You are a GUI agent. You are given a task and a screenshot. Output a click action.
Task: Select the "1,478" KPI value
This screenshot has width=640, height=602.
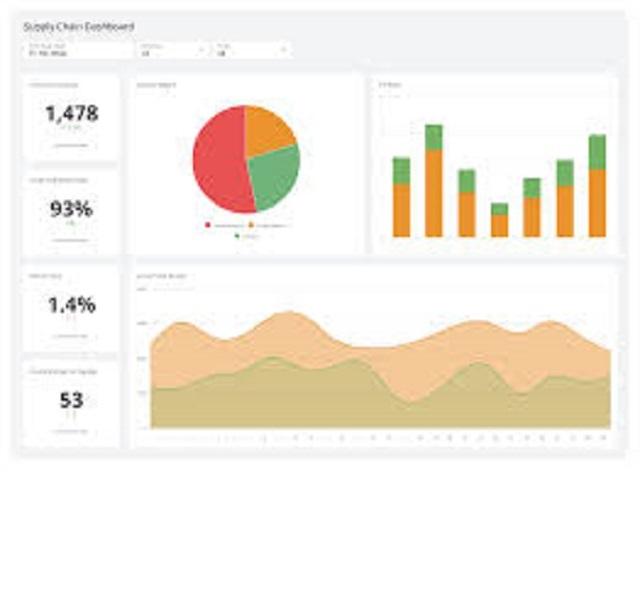tap(72, 113)
